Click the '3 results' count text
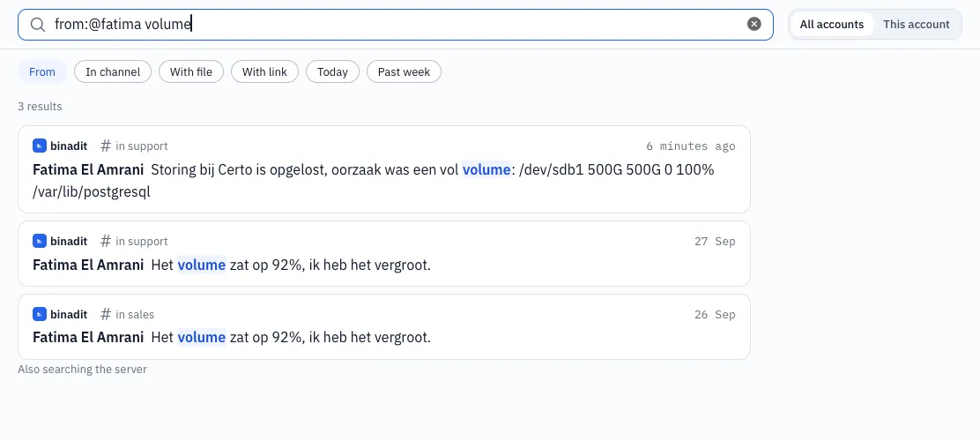The height and width of the screenshot is (441, 980). point(40,107)
